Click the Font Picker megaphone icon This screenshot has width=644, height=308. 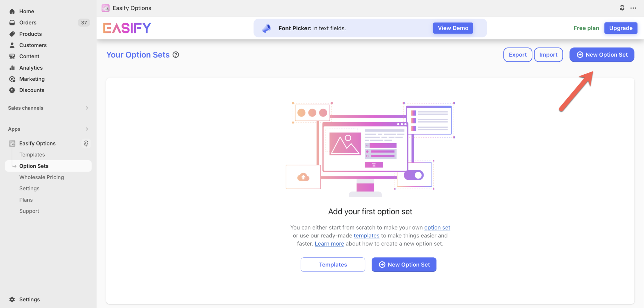pos(266,28)
